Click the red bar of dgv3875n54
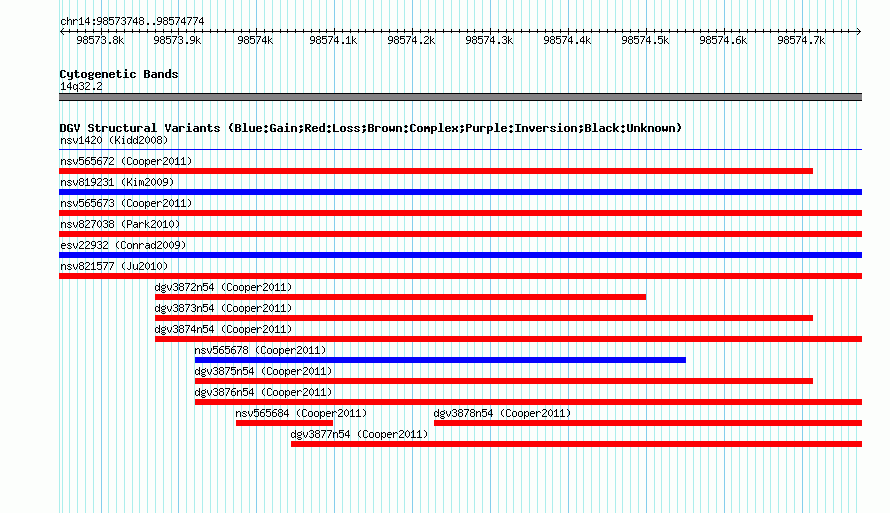 click(503, 381)
